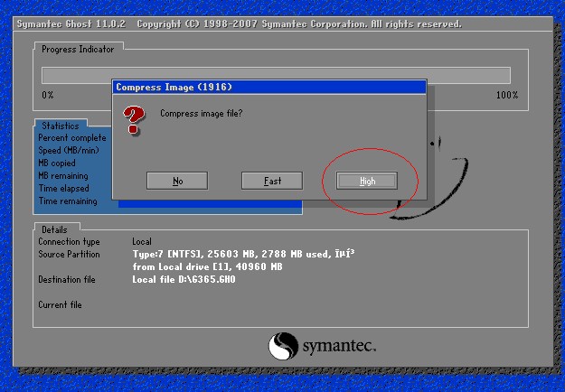
Task: Click the 'Compress image file?' prompt text
Action: (201, 114)
